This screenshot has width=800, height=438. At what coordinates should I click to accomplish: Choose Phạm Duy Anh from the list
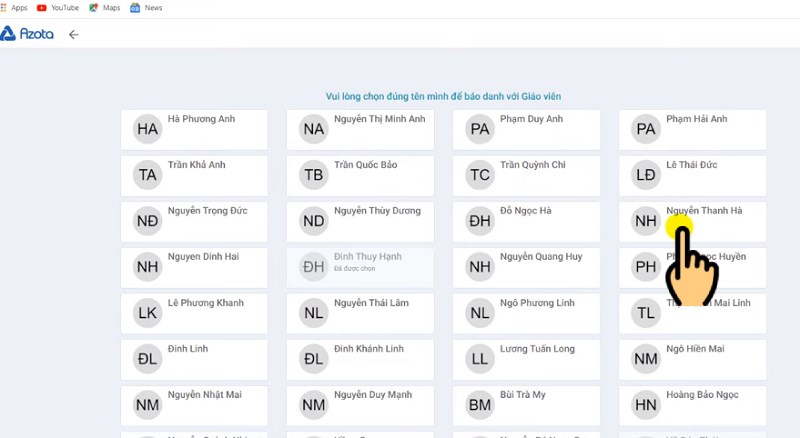click(x=526, y=130)
